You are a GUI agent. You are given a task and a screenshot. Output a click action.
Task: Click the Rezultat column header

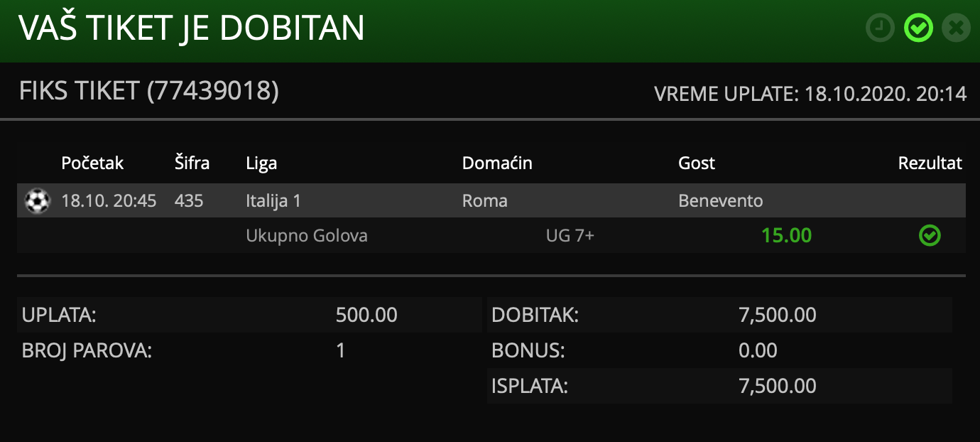pyautogui.click(x=930, y=163)
